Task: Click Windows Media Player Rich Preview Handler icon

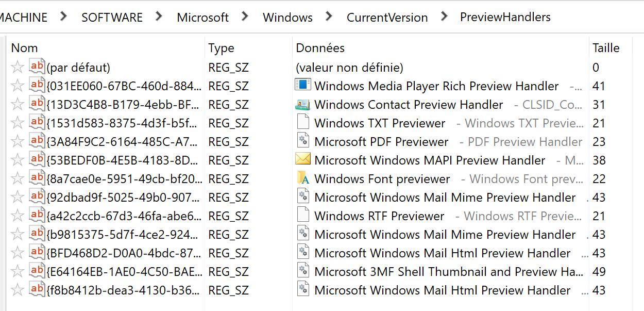Action: click(x=303, y=85)
